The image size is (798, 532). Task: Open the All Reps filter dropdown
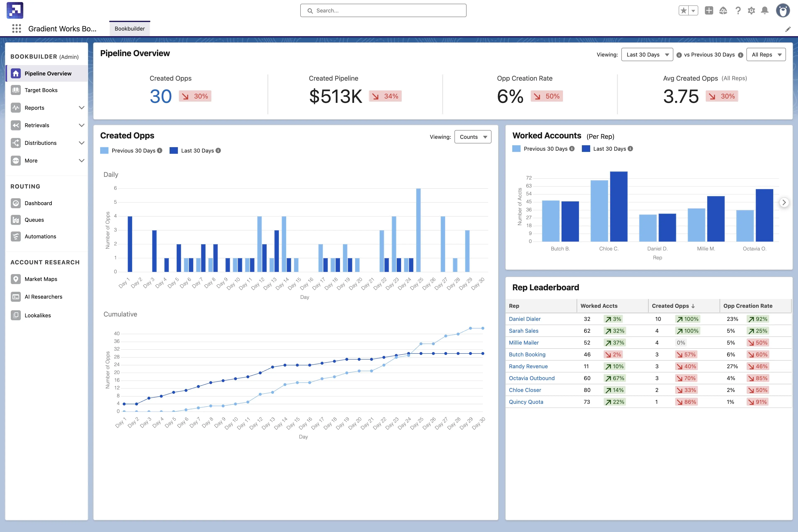[x=766, y=55]
